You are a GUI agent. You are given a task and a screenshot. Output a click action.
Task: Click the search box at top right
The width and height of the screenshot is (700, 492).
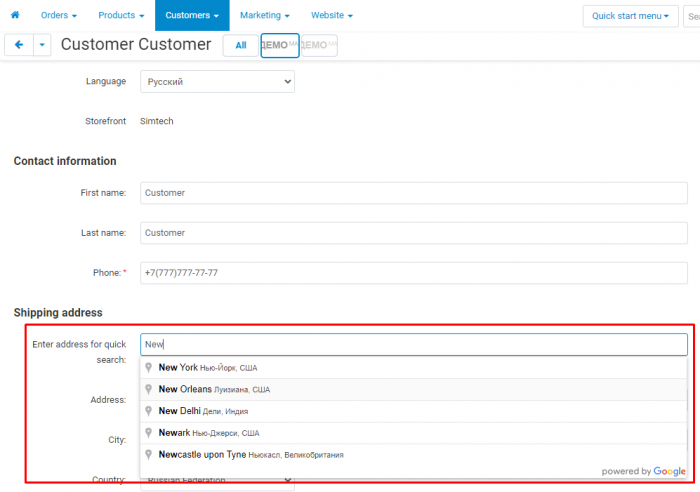692,16
